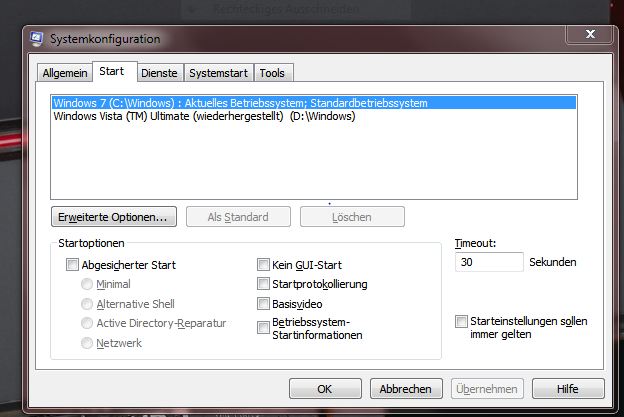Image resolution: width=624 pixels, height=417 pixels.
Task: Check Starteinstellungen sollen immer gelten
Action: [x=461, y=322]
